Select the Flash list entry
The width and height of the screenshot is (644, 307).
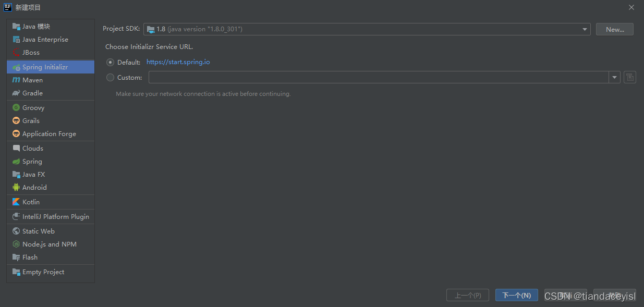(51, 257)
